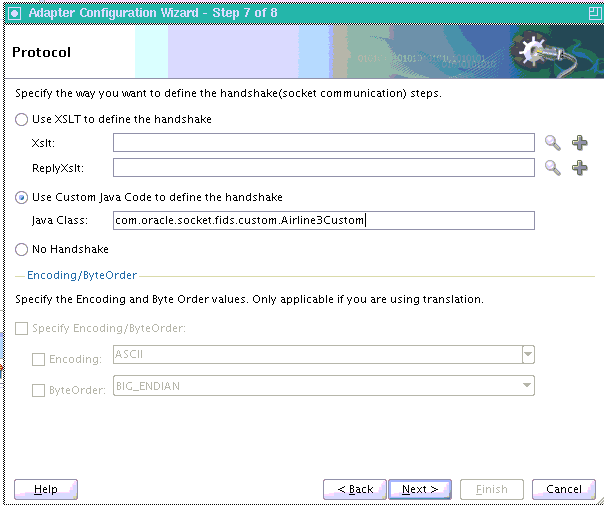Click the disabled Finish button
Image resolution: width=604 pixels, height=505 pixels.
pyautogui.click(x=492, y=489)
